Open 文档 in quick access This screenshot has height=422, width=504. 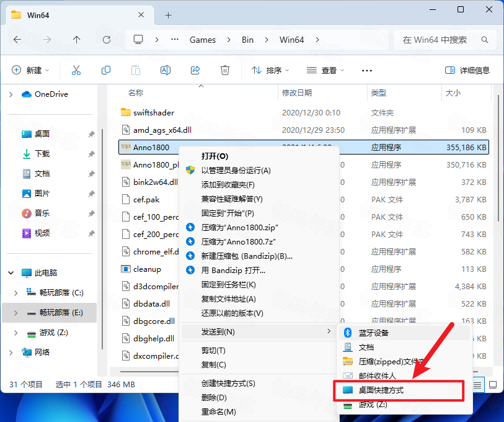click(x=42, y=174)
